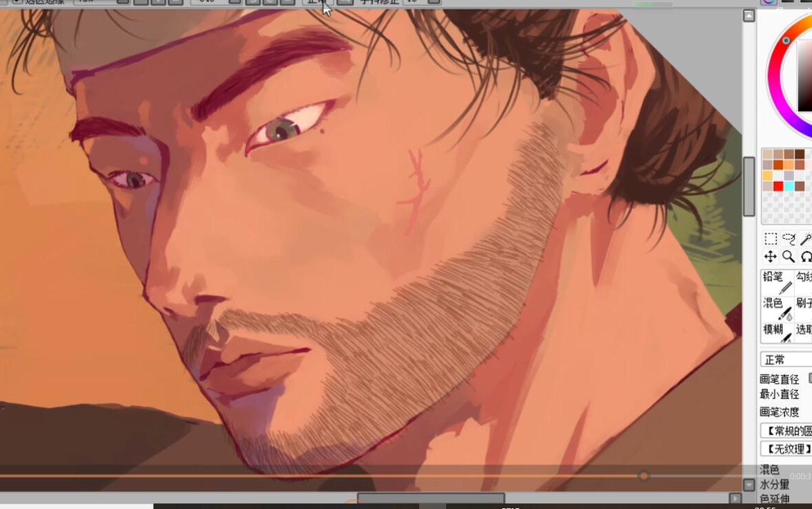Screen dimensions: 812x509
Task: Select the rectangular selection tool
Action: pyautogui.click(x=771, y=239)
